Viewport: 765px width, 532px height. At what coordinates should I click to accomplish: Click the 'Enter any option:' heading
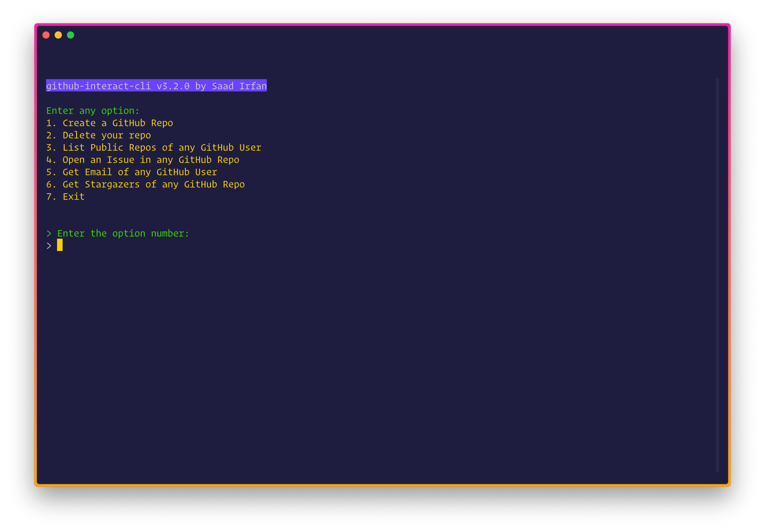[93, 111]
